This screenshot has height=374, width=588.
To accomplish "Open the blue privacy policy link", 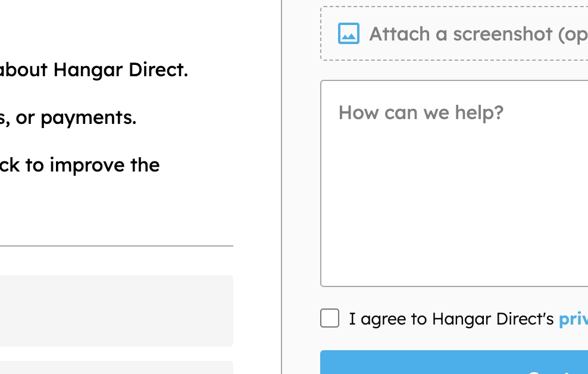I will [573, 319].
